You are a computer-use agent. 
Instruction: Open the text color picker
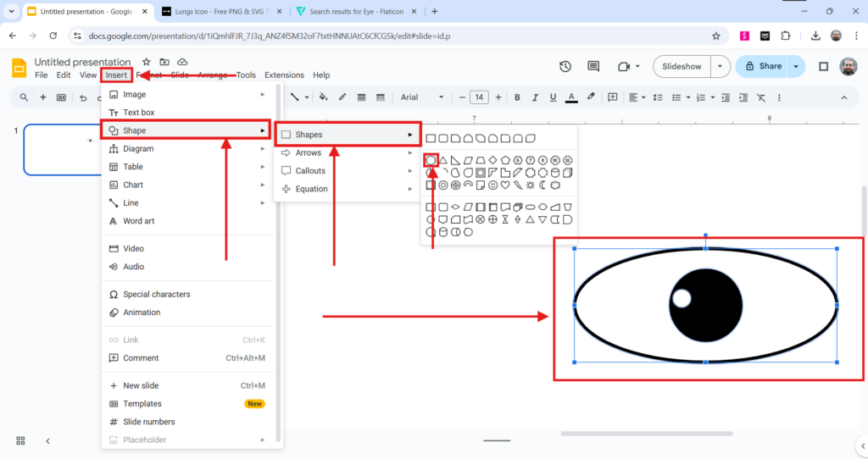point(571,97)
